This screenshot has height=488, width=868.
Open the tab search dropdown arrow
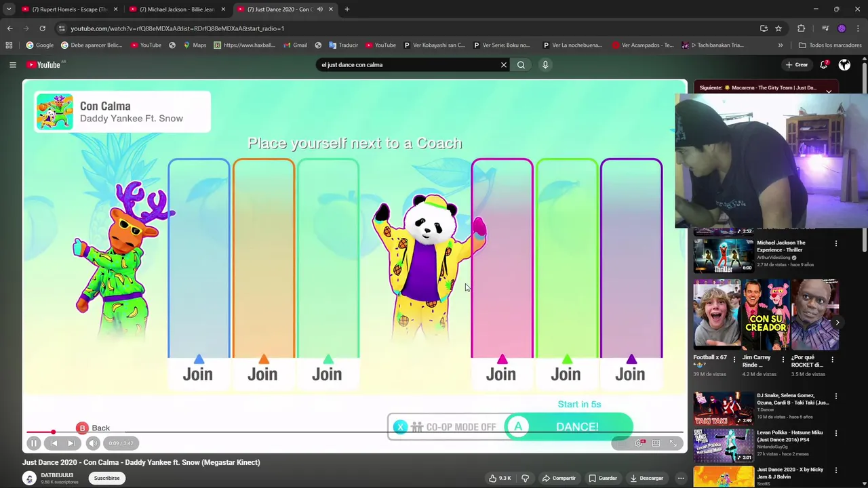9,9
